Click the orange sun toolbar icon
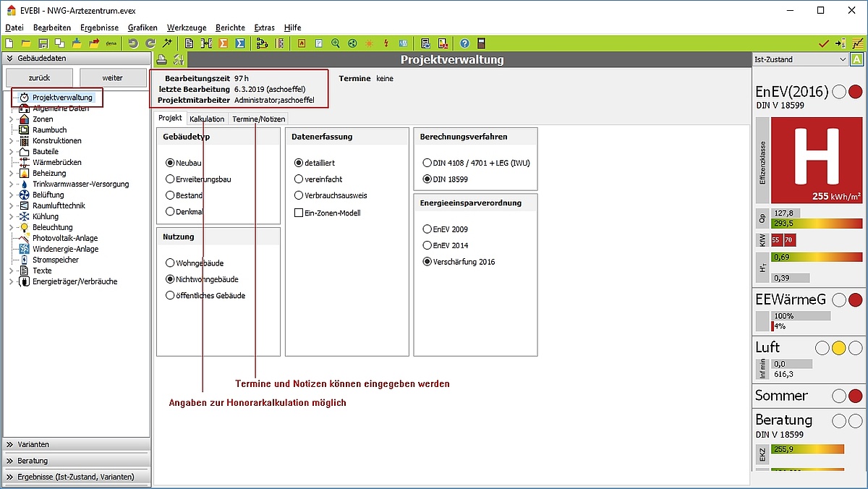 pos(370,43)
